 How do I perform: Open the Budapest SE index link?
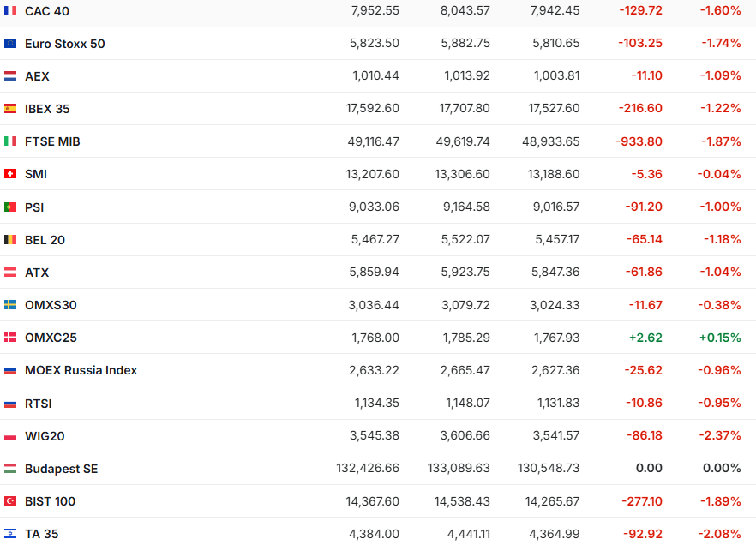(61, 469)
